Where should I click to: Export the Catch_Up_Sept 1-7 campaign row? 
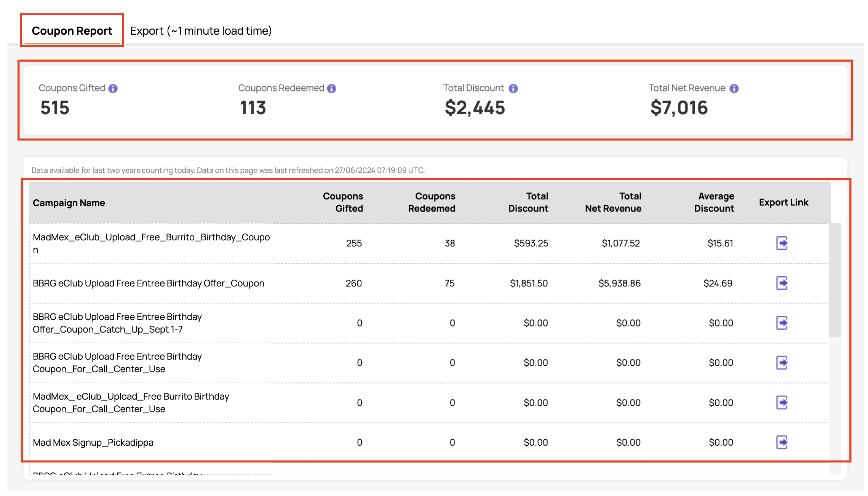782,323
